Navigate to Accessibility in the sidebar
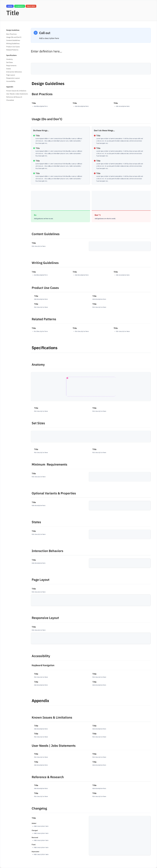157x868 pixels. pos(11,81)
